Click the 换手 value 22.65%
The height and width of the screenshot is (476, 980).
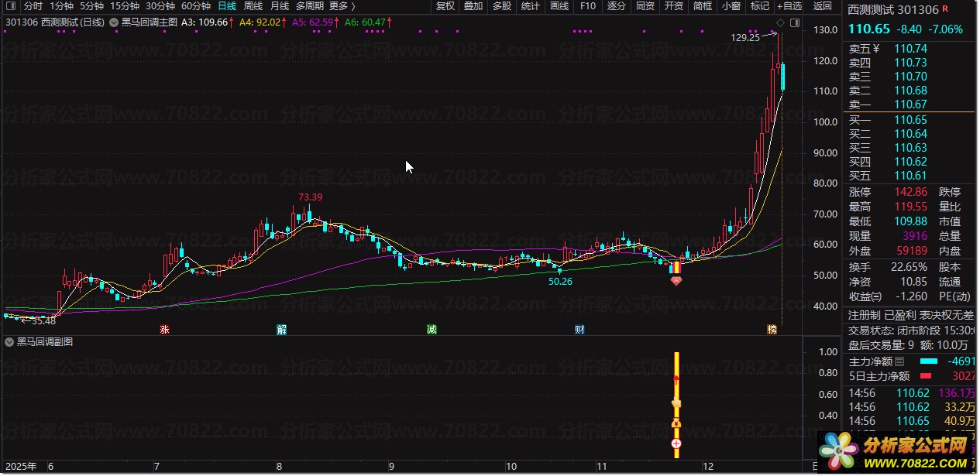pyautogui.click(x=908, y=266)
